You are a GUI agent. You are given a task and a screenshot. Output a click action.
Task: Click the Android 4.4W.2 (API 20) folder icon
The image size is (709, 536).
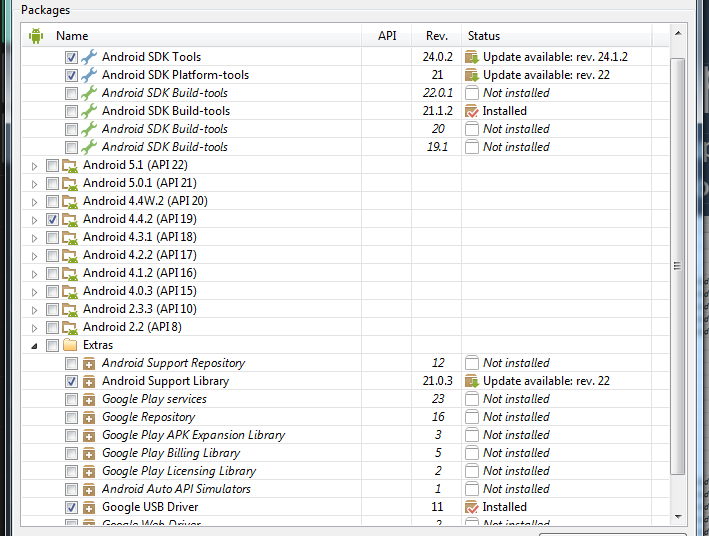point(70,202)
